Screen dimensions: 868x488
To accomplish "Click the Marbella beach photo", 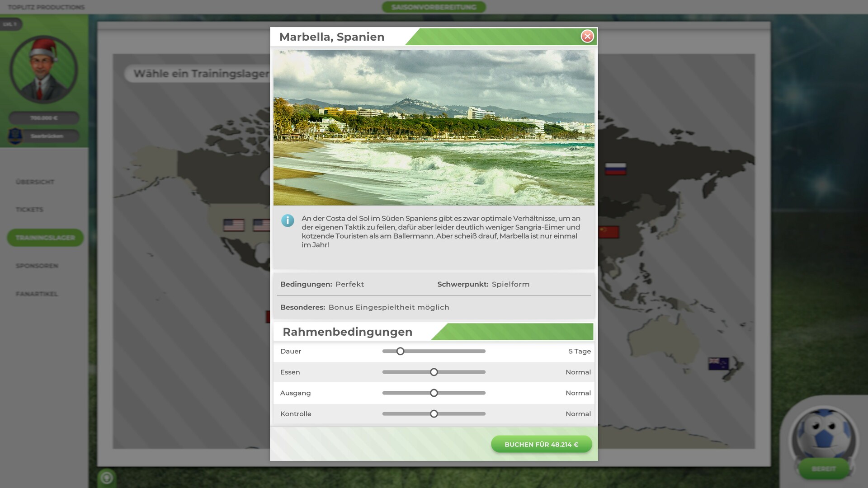I will (x=434, y=127).
